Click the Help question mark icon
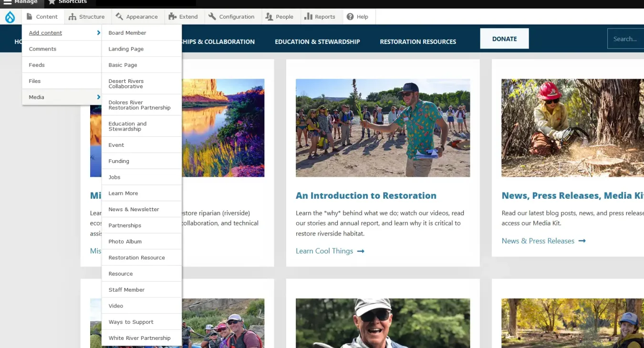The width and height of the screenshot is (644, 348). tap(350, 17)
